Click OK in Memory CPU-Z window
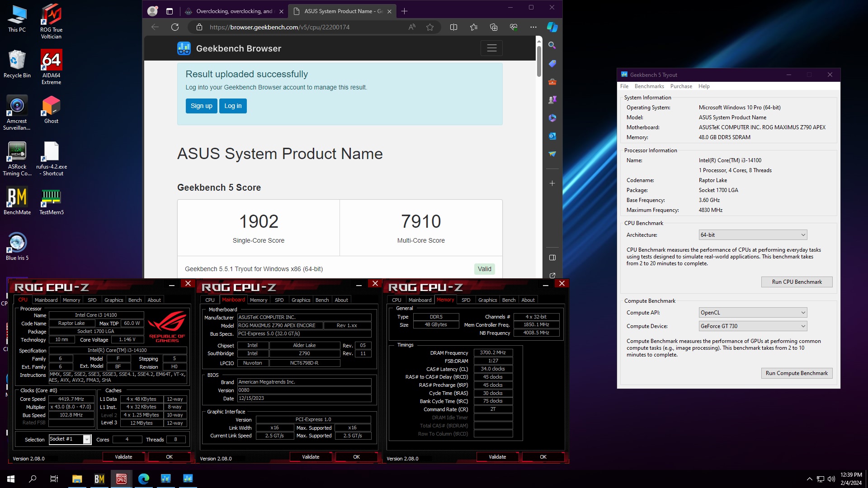The image size is (868, 488). (543, 457)
